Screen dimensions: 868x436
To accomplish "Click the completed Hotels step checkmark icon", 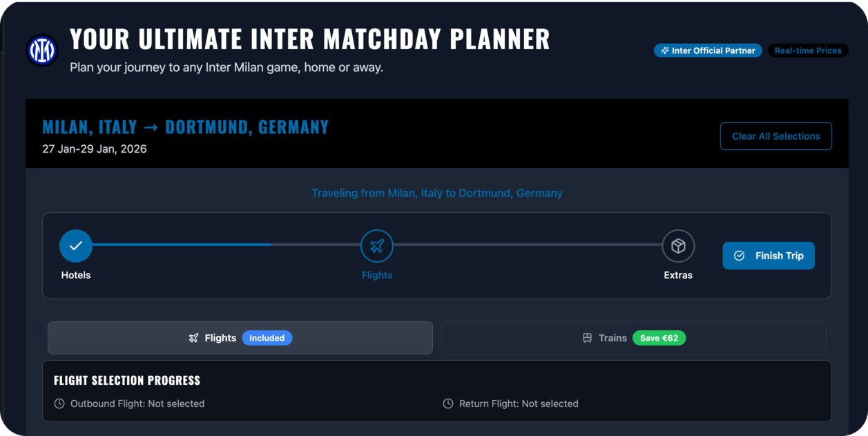I will pyautogui.click(x=76, y=246).
